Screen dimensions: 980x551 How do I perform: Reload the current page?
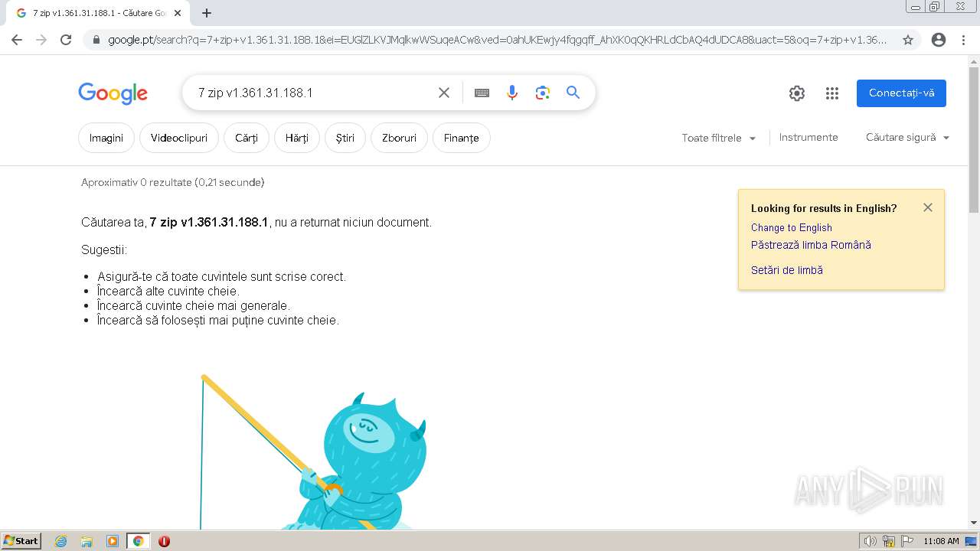66,40
